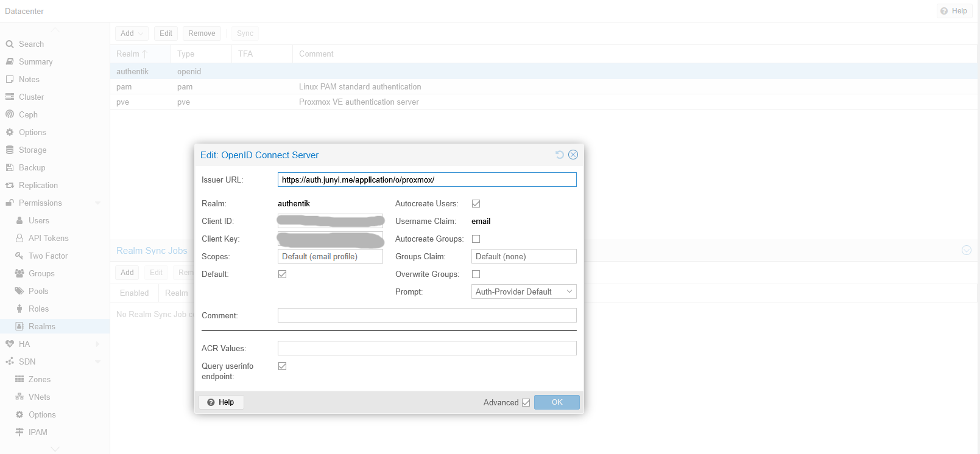Click the Scopes input field

click(x=330, y=256)
